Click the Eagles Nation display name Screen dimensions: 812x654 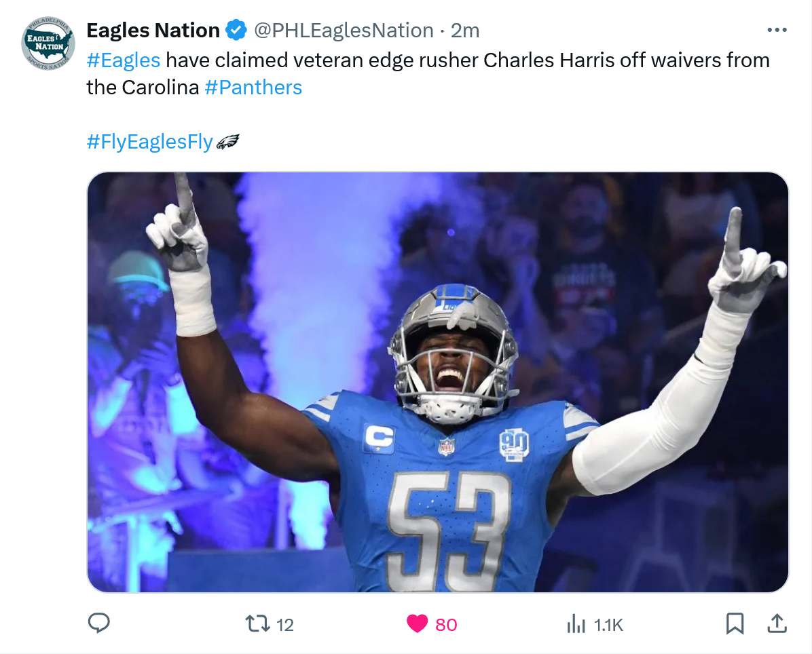[x=153, y=30]
